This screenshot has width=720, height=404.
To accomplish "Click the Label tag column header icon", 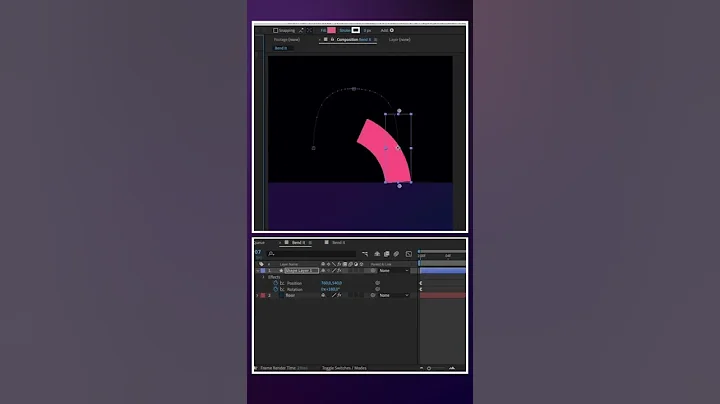I will [261, 264].
